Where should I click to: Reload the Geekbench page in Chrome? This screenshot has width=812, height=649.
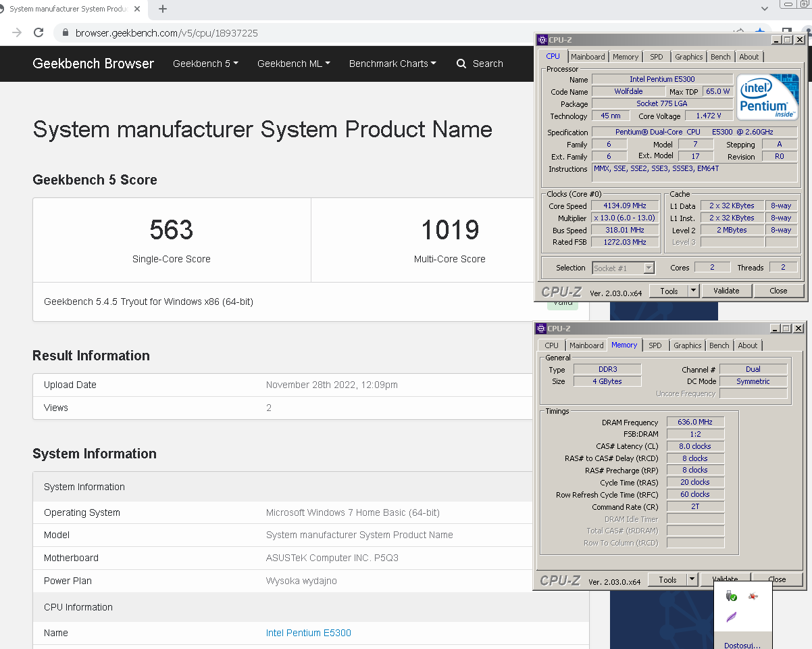pyautogui.click(x=39, y=32)
